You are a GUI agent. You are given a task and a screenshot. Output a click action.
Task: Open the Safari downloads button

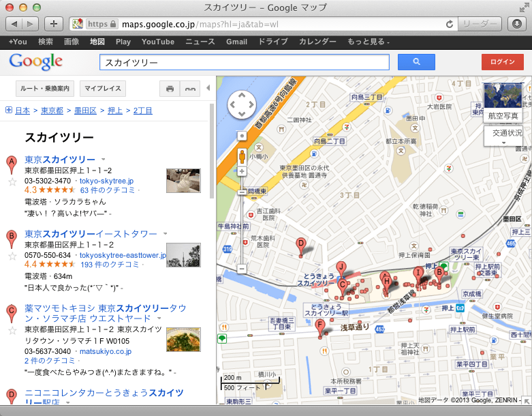[517, 24]
